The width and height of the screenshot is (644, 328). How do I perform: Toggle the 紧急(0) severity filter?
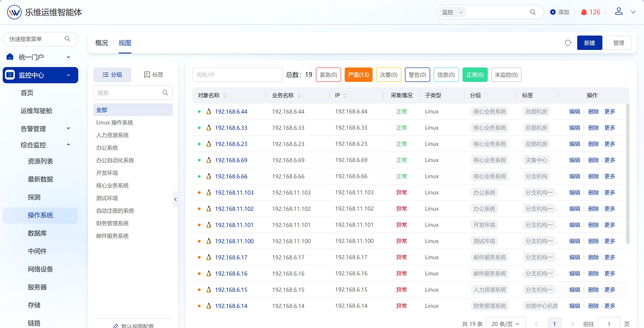pos(328,74)
